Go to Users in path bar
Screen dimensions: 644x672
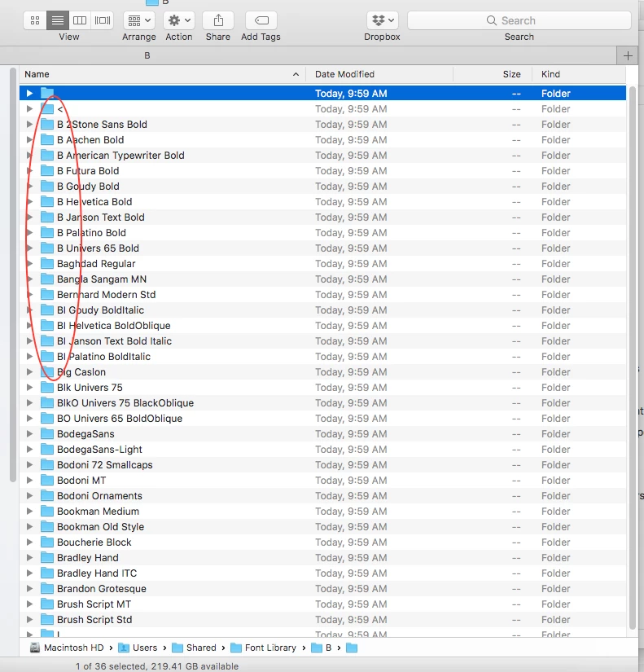(x=138, y=648)
